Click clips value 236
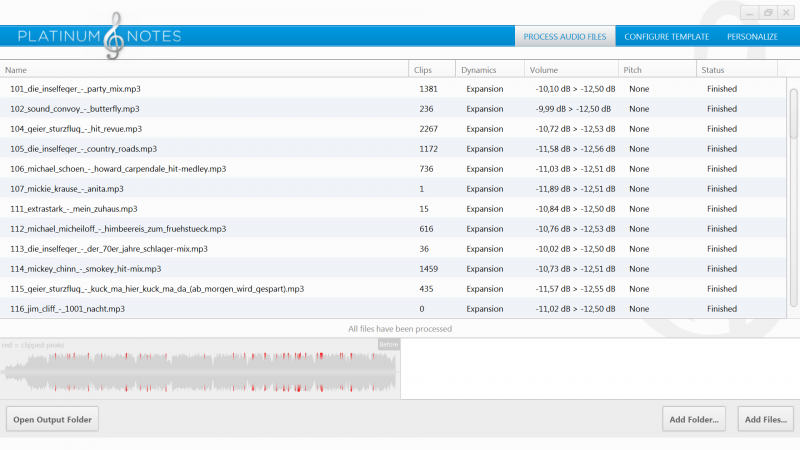Image resolution: width=800 pixels, height=450 pixels. [426, 109]
